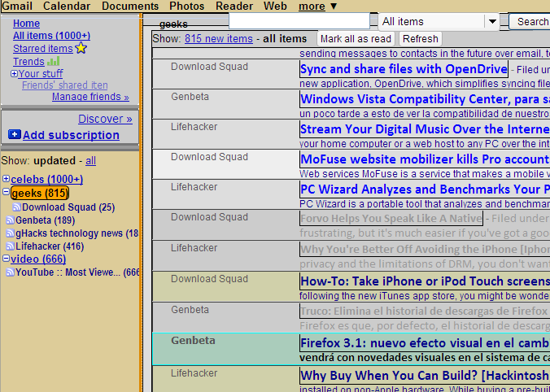
Task: Select Lifehacker (416) subscription
Action: 50,246
